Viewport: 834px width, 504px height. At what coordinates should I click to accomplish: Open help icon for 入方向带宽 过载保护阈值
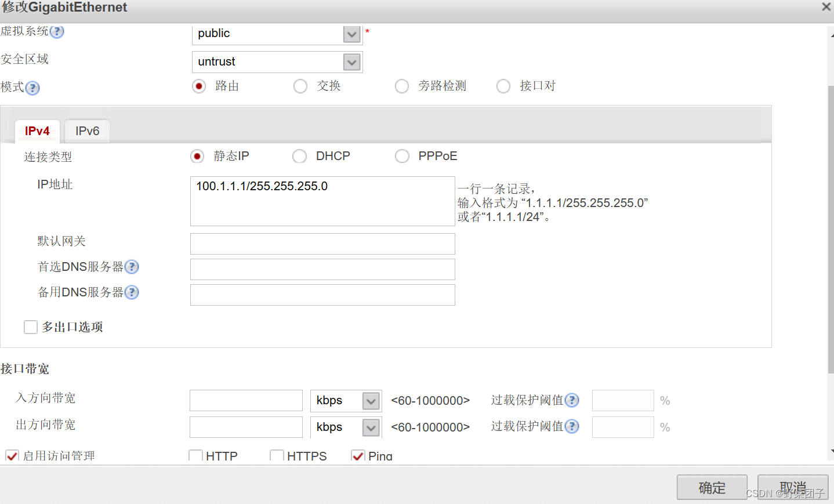[x=572, y=400]
